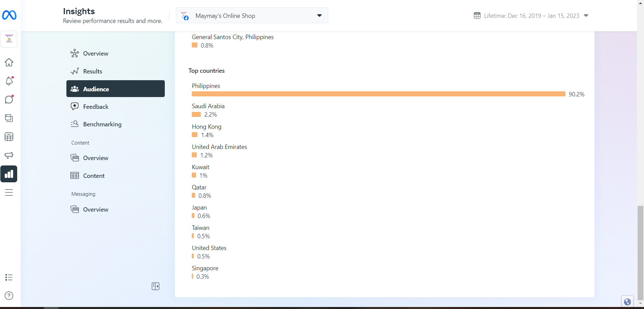
Task: Click the Top countries heading
Action: click(x=206, y=71)
